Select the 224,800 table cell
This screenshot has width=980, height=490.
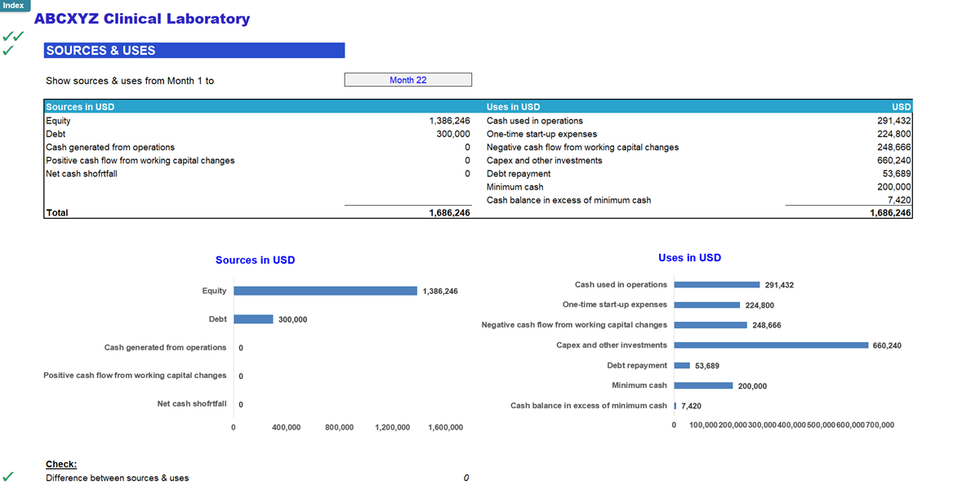tap(894, 134)
